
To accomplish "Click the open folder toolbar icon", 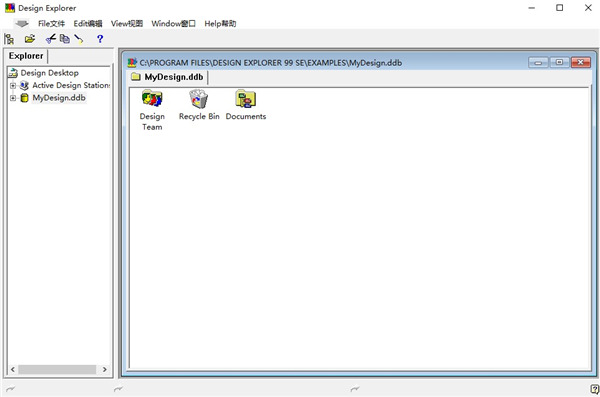I will 29,39.
